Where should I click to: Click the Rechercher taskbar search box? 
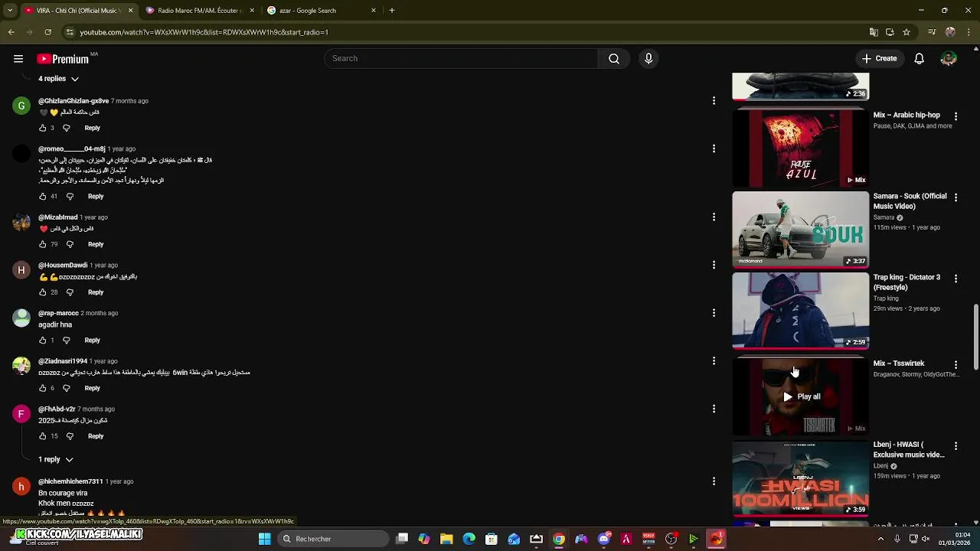(332, 539)
